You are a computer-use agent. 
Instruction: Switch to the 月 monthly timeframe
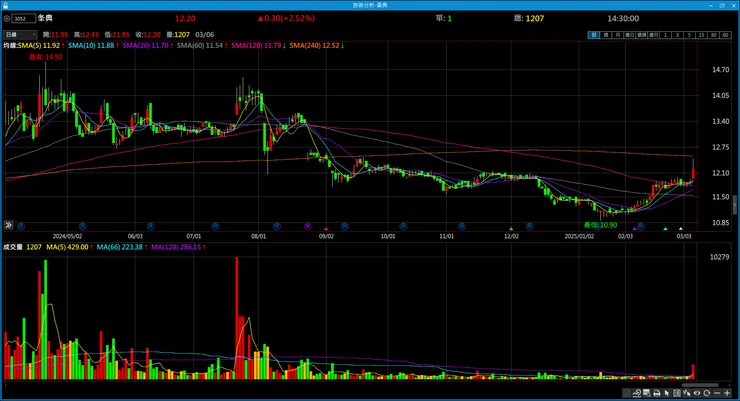point(617,35)
